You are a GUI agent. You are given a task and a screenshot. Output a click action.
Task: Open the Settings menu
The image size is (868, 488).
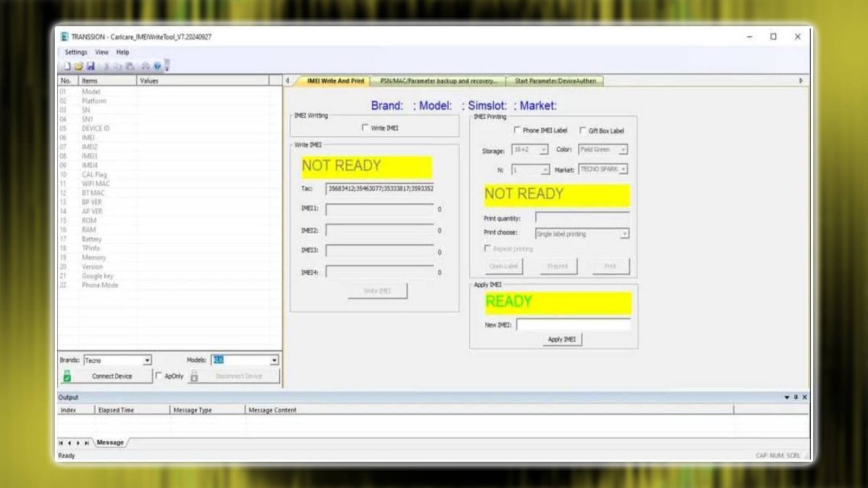click(75, 52)
